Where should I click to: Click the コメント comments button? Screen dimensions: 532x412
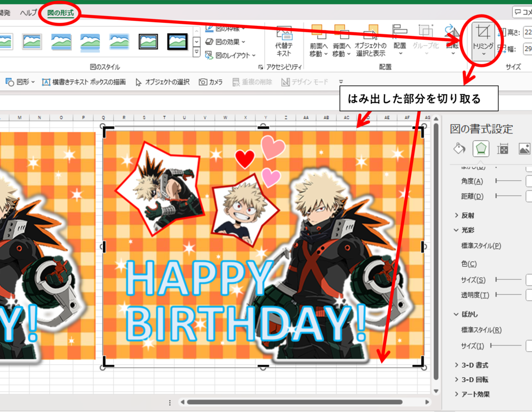tap(522, 12)
